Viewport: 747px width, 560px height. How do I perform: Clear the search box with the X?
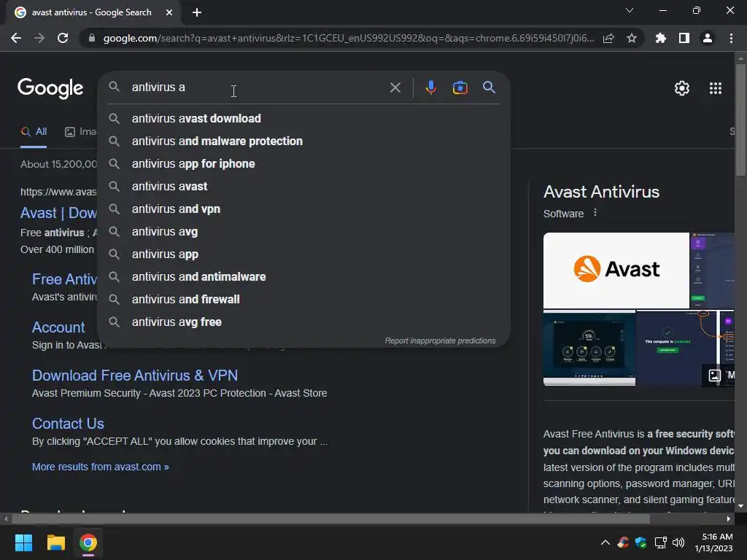click(x=395, y=87)
